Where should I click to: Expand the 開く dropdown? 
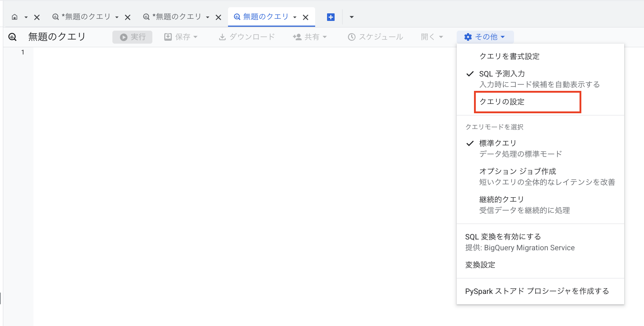pos(431,36)
